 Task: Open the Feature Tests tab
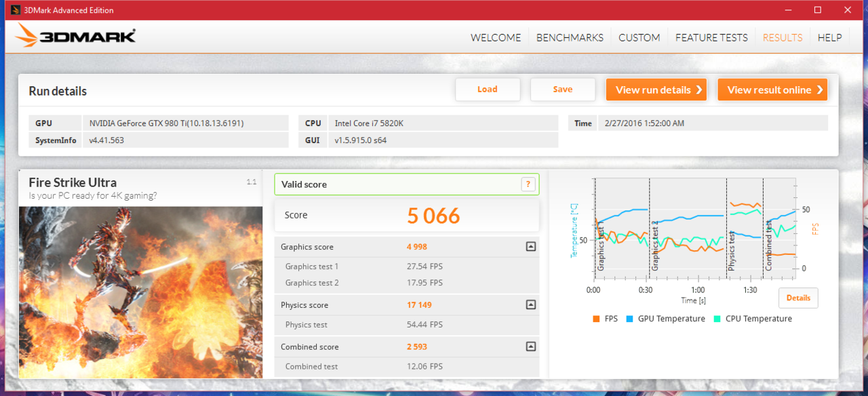(x=711, y=38)
